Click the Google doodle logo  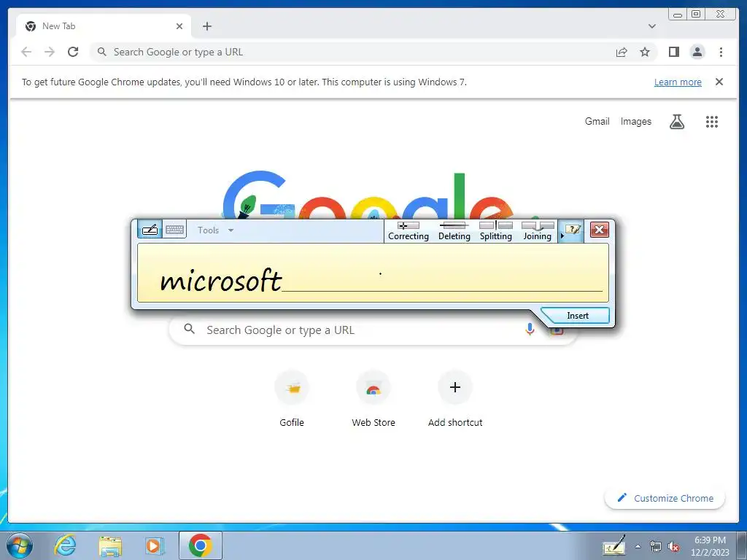tap(369, 195)
